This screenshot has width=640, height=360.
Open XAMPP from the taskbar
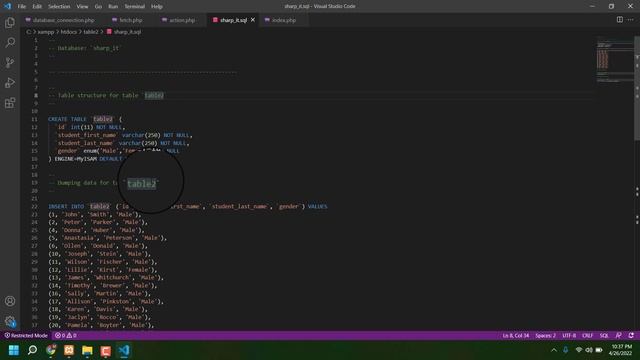[x=69, y=350]
